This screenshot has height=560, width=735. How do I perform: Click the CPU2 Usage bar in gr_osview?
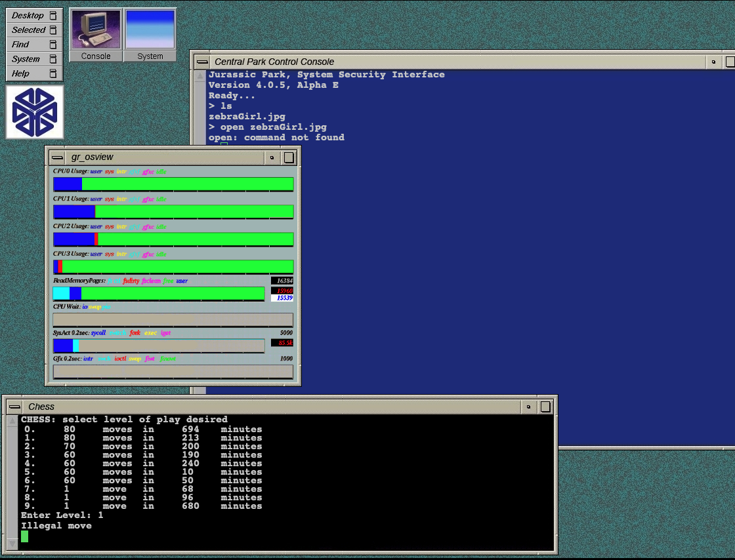173,239
